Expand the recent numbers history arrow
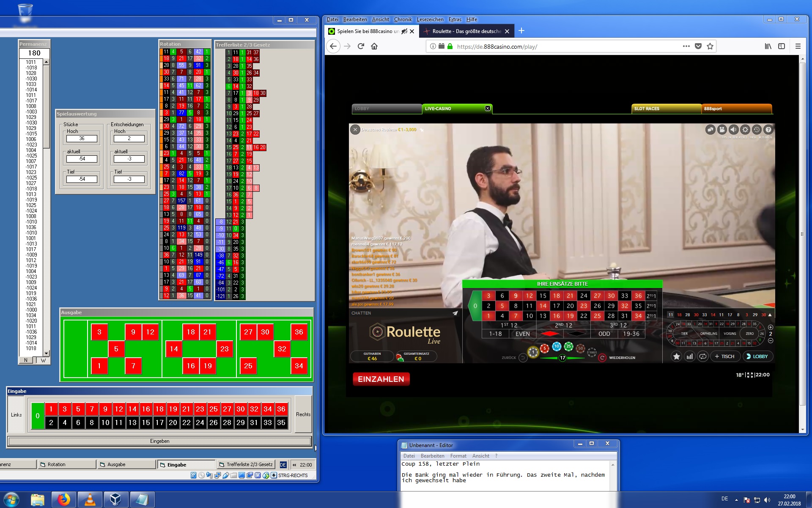812x508 pixels. (x=770, y=315)
